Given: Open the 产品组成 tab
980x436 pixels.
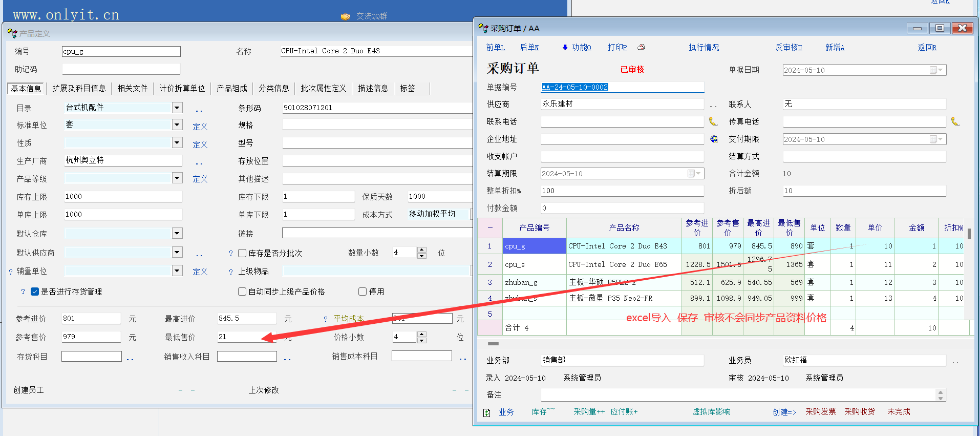Looking at the screenshot, I should click(231, 88).
